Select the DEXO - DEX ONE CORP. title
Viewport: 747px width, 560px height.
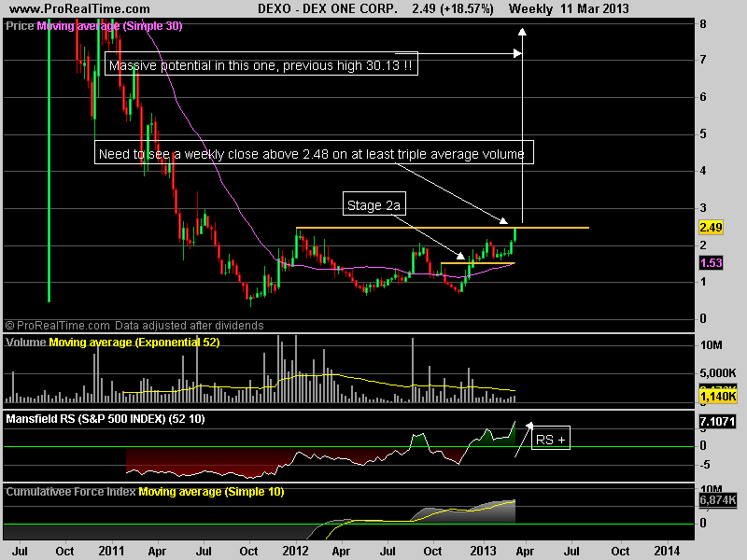click(328, 8)
